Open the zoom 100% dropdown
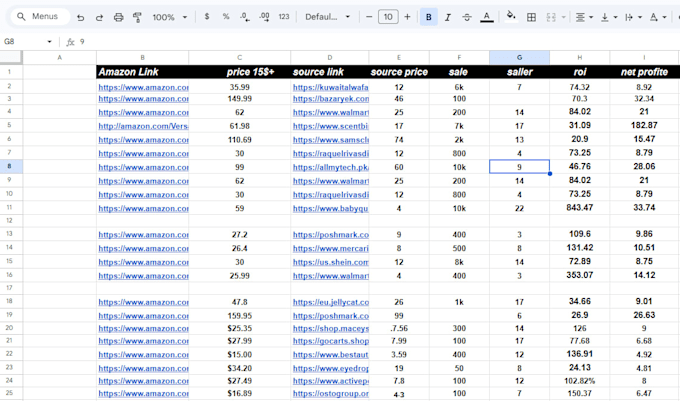 (x=169, y=17)
